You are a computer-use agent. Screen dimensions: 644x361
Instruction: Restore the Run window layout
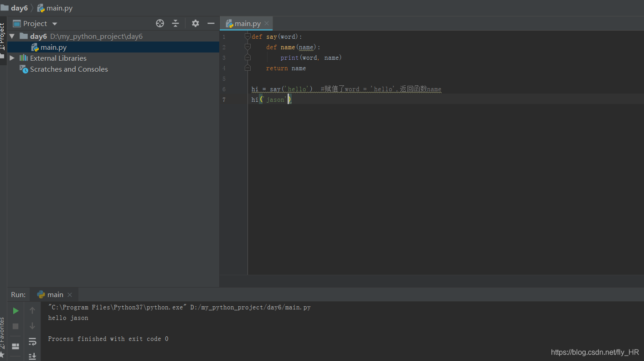point(15,347)
